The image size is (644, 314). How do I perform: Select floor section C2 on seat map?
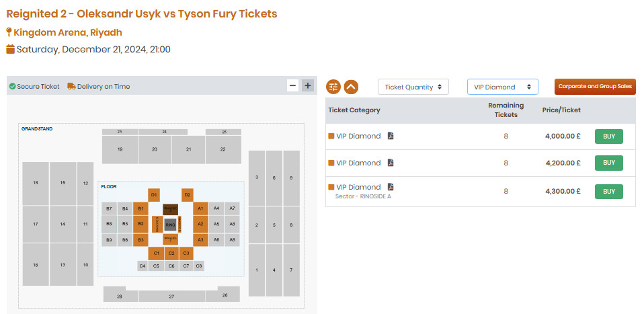point(171,253)
